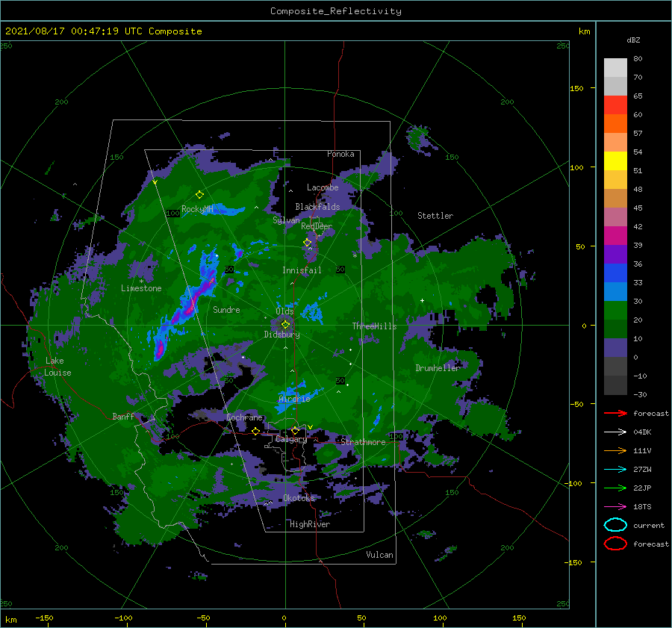Click the Innisfail label
This screenshot has height=628, width=672.
pyautogui.click(x=302, y=270)
